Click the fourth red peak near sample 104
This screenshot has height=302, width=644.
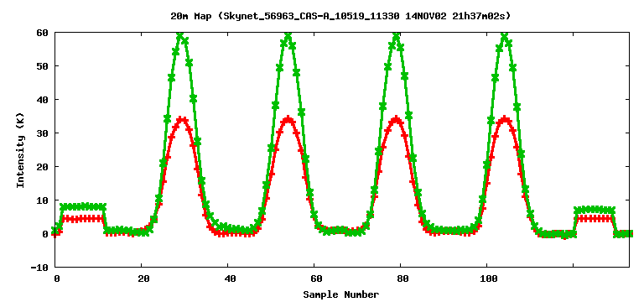[504, 120]
